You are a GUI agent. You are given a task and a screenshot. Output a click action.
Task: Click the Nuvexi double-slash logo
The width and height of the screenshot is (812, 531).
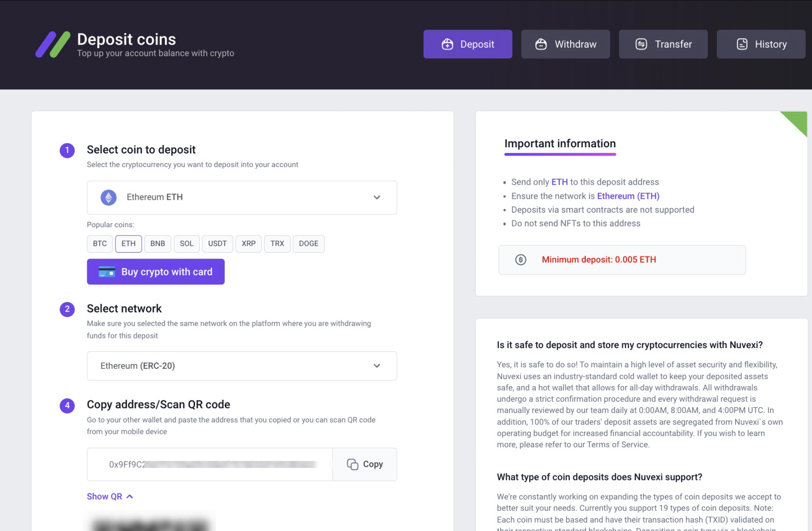pos(53,44)
